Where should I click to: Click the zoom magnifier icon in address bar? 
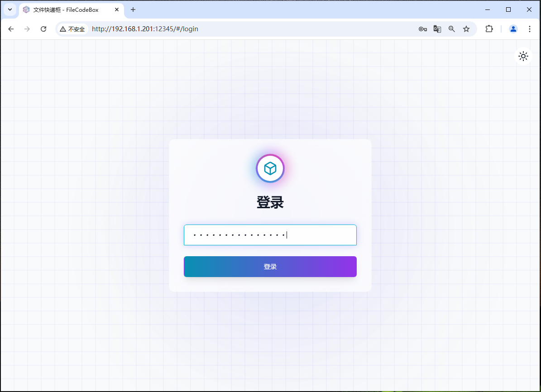(451, 29)
